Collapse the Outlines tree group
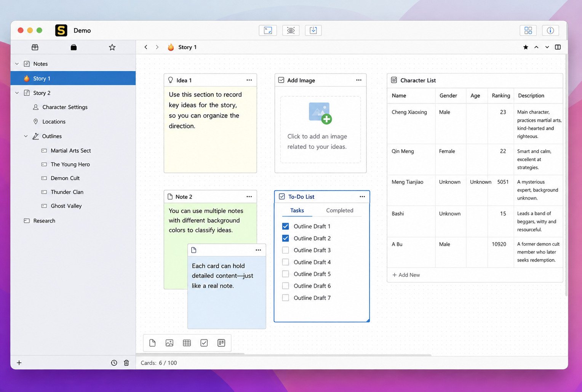Viewport: 582px width, 392px height. click(26, 136)
